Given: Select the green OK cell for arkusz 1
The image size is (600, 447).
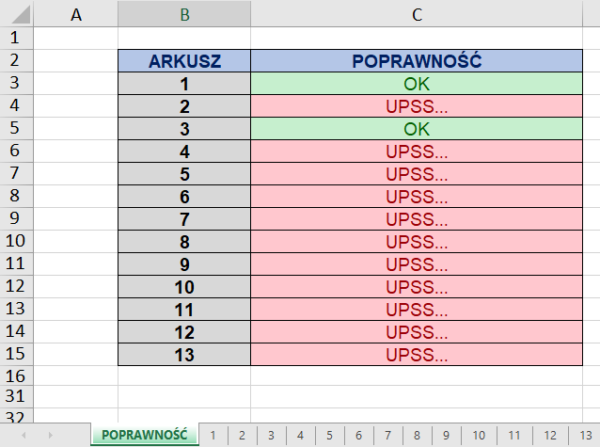Looking at the screenshot, I should pos(416,84).
